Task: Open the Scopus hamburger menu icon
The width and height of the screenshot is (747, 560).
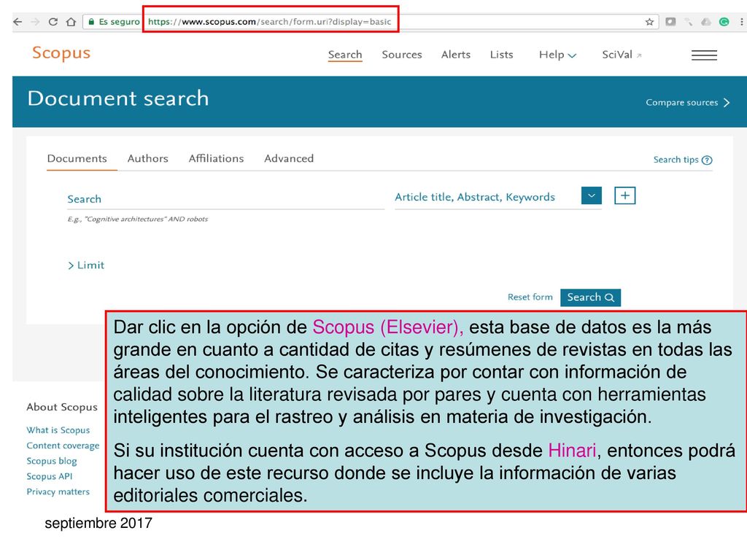Action: [x=704, y=55]
